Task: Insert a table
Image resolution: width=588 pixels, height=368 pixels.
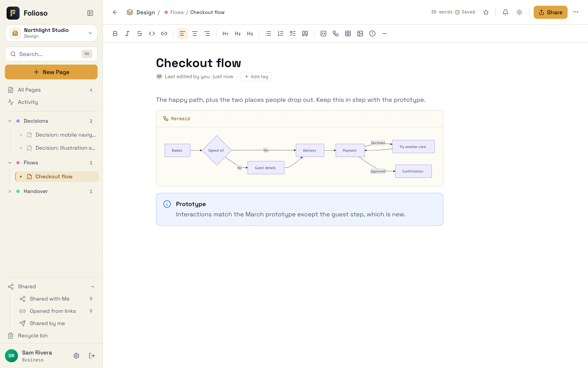Action: point(348,34)
